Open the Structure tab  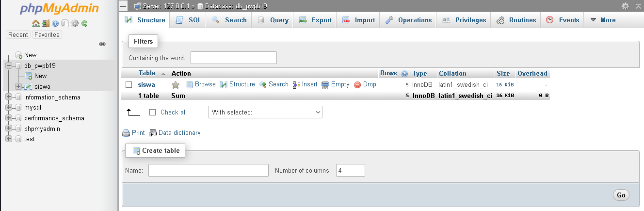click(x=145, y=20)
